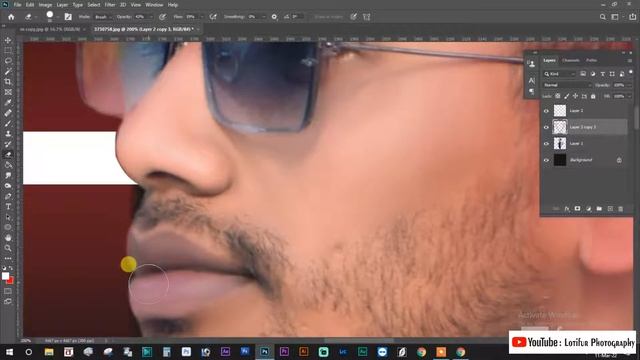Switch to the Paths tab
The image size is (640, 360).
(591, 60)
